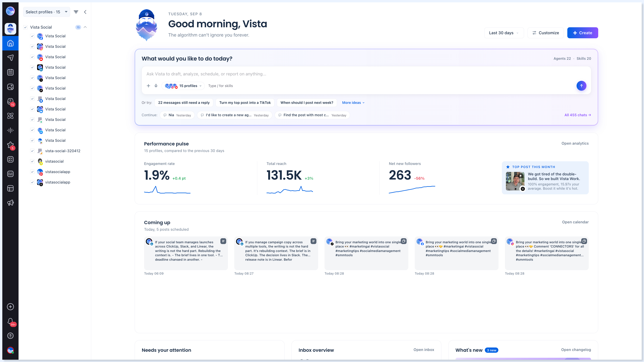Click the help question mark icon
Image resolution: width=644 pixels, height=362 pixels.
tap(10, 336)
